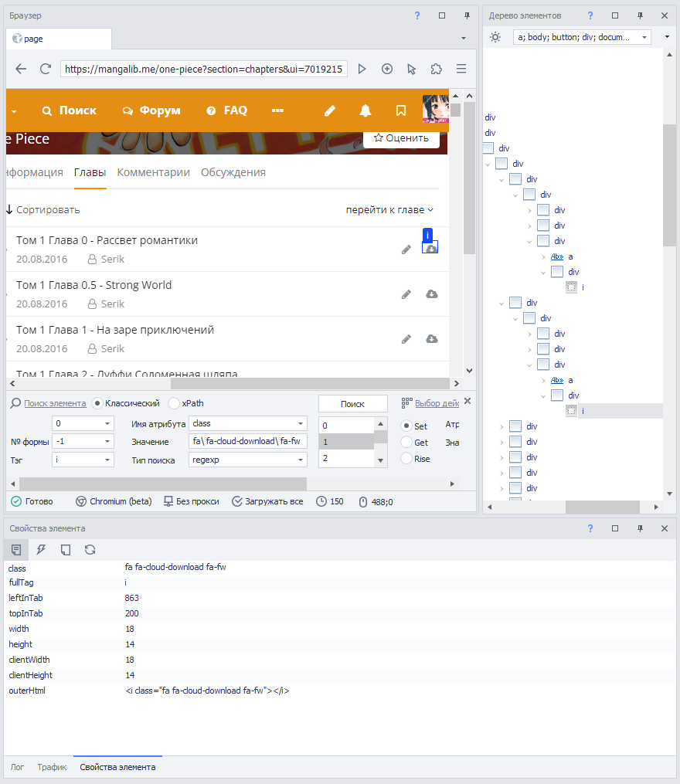680x784 pixels.
Task: Select the Свойства элемента bottom tab
Action: (x=117, y=767)
